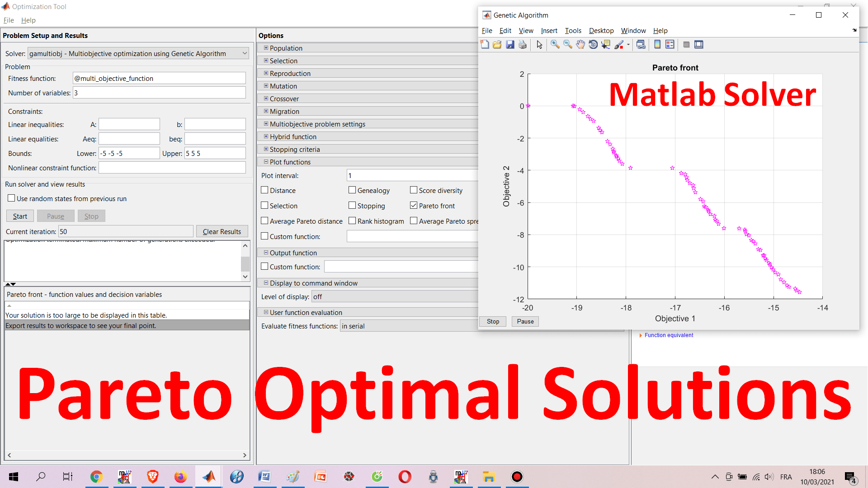Activate the Rotate 3D tool
The width and height of the screenshot is (868, 488).
tap(593, 44)
